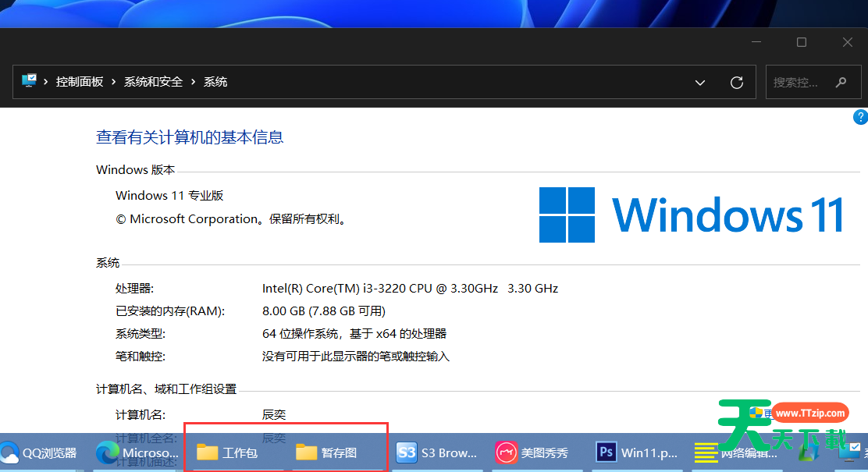Click the refresh button in the address bar
The width and height of the screenshot is (868, 472).
pyautogui.click(x=737, y=81)
